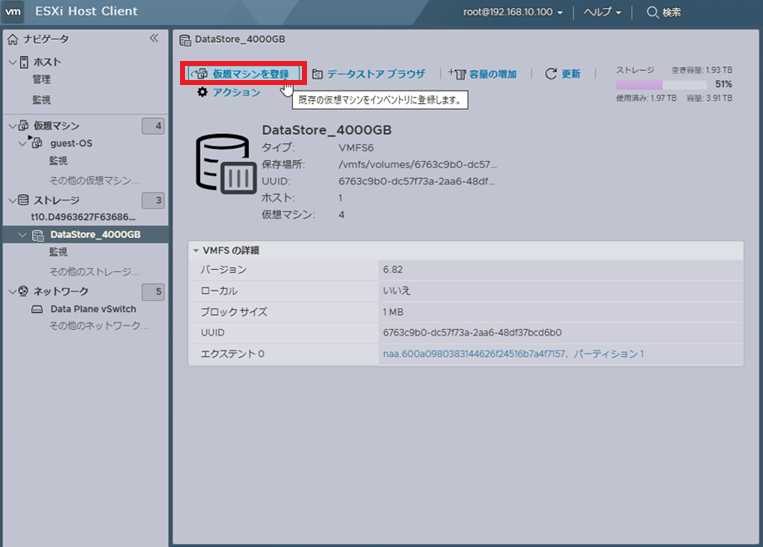Image resolution: width=763 pixels, height=547 pixels.
Task: Click 更新 refresh button
Action: pos(563,74)
